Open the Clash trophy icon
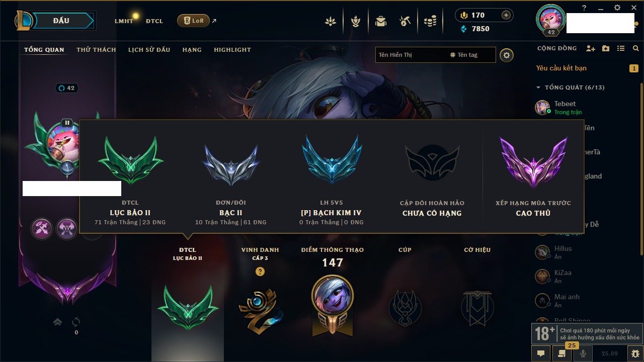Image resolution: width=644 pixels, height=362 pixels. (356, 21)
